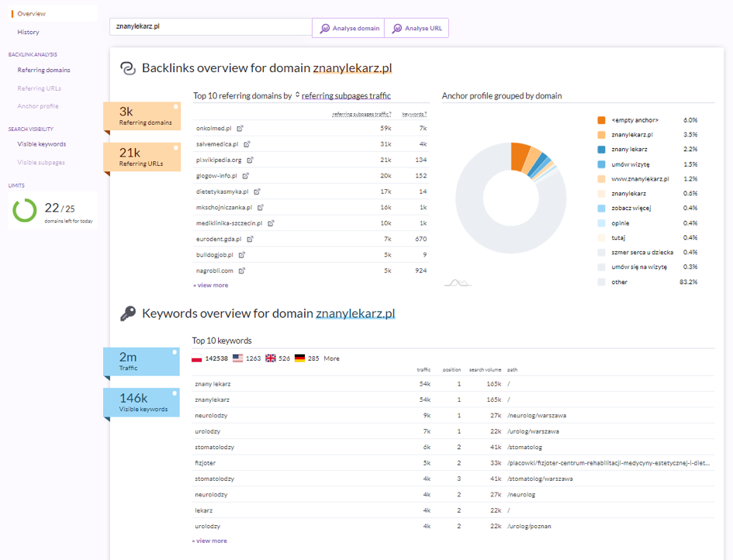This screenshot has height=560, width=733.
Task: Open History in the sidebar
Action: coord(28,33)
